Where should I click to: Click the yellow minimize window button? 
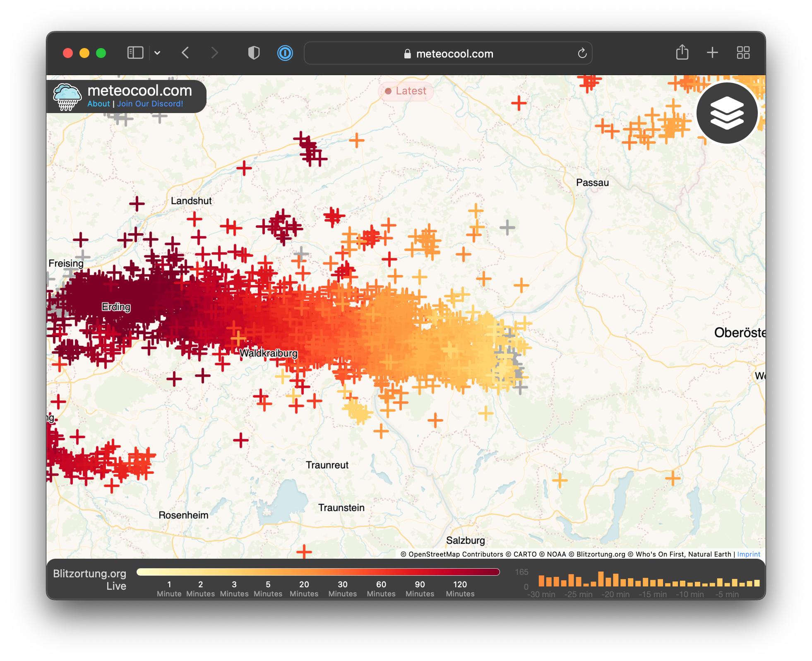pos(84,53)
